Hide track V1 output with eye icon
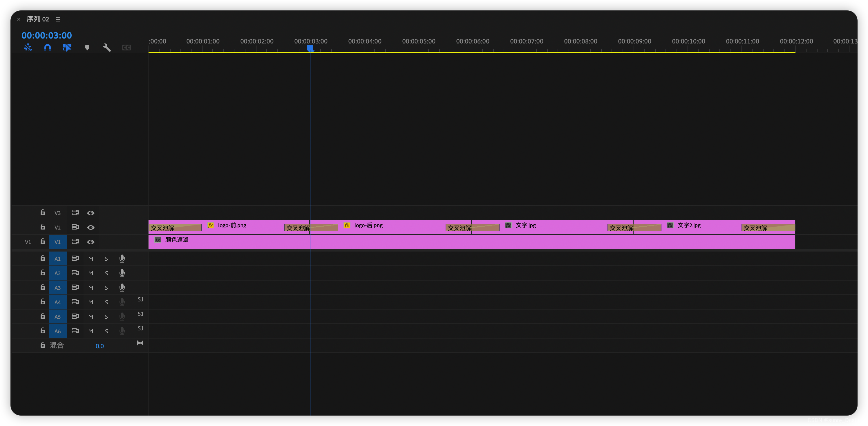868x426 pixels. (x=91, y=242)
